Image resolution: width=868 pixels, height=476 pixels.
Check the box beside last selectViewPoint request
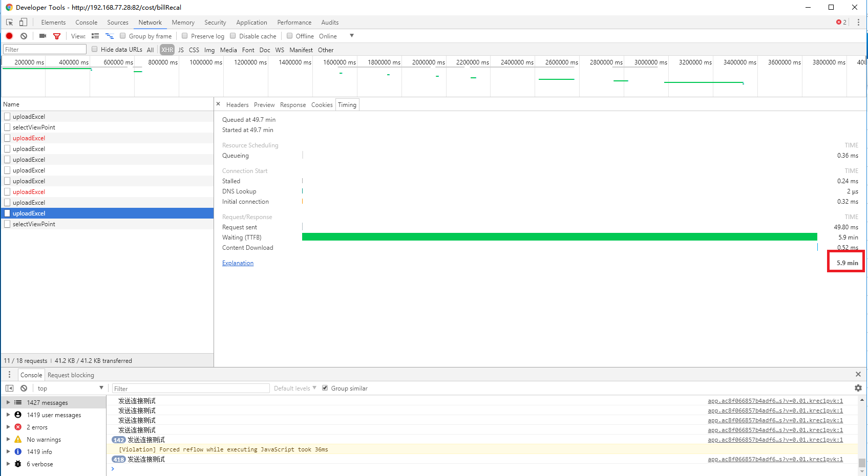[x=7, y=224]
